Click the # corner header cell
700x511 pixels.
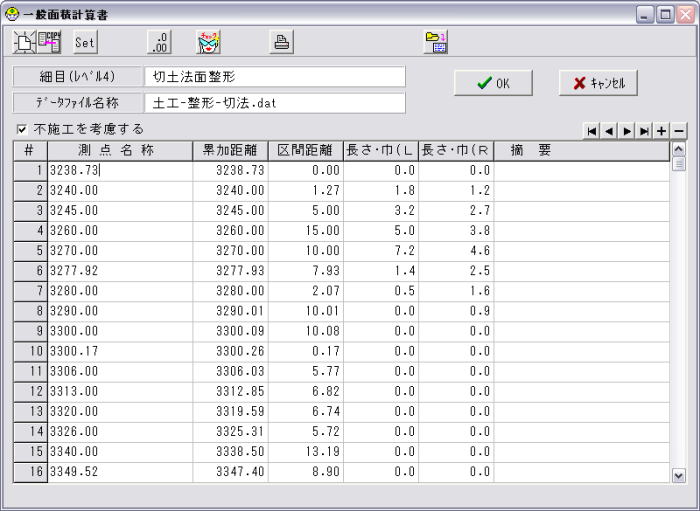pyautogui.click(x=30, y=150)
